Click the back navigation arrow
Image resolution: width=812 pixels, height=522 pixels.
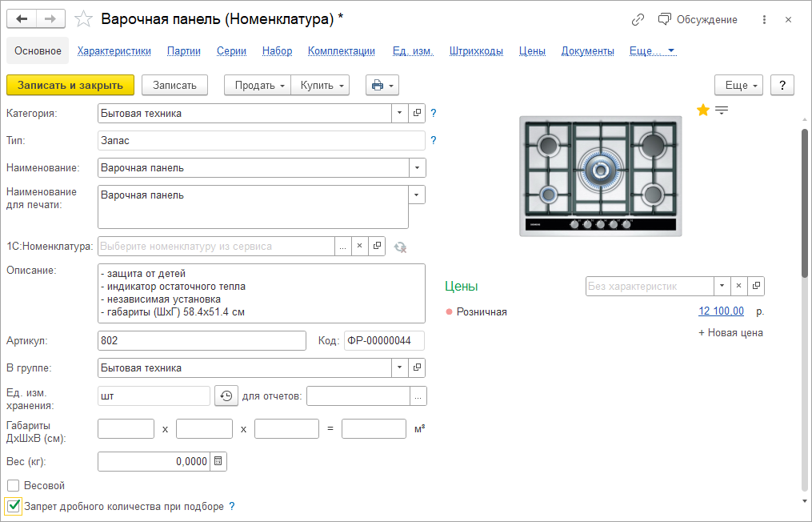[x=22, y=19]
